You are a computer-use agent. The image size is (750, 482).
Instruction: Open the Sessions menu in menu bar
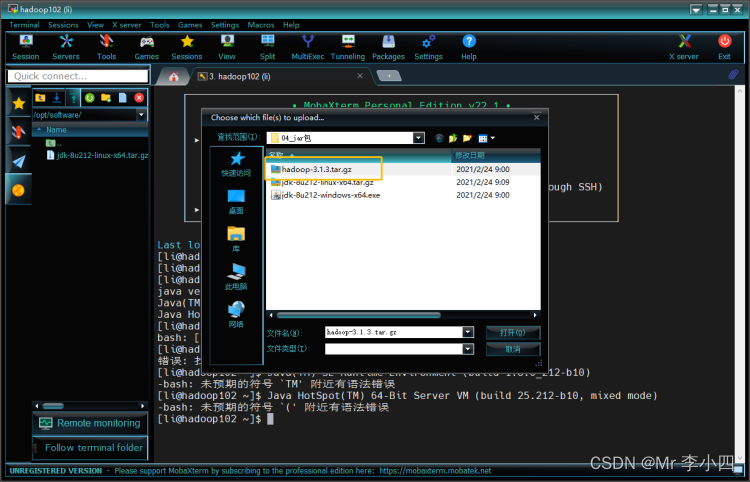tap(63, 25)
